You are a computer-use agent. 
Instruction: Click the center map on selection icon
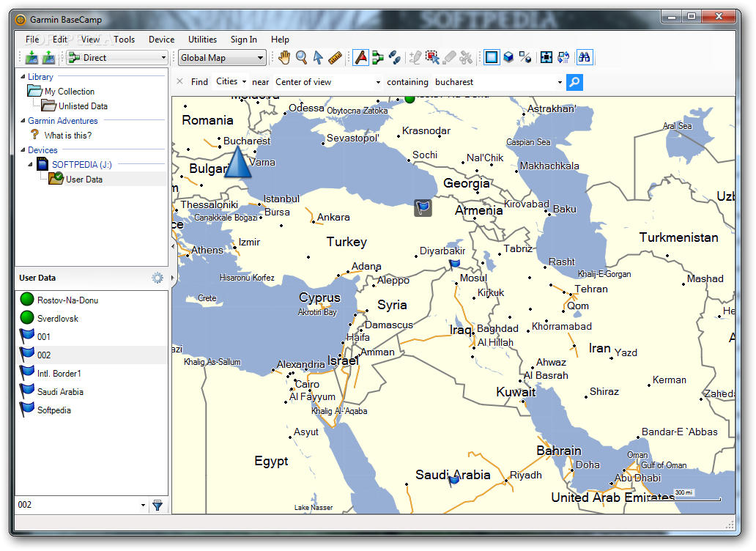point(546,57)
